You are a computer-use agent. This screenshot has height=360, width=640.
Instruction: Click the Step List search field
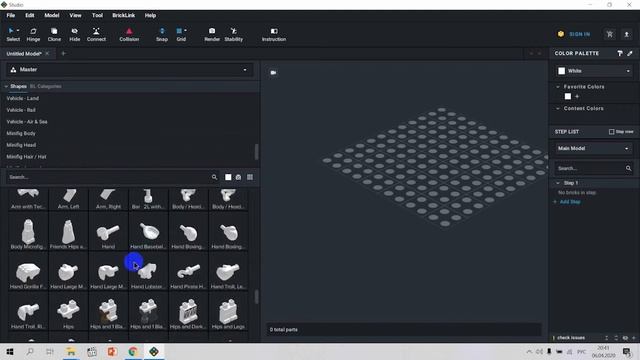[x=589, y=168]
